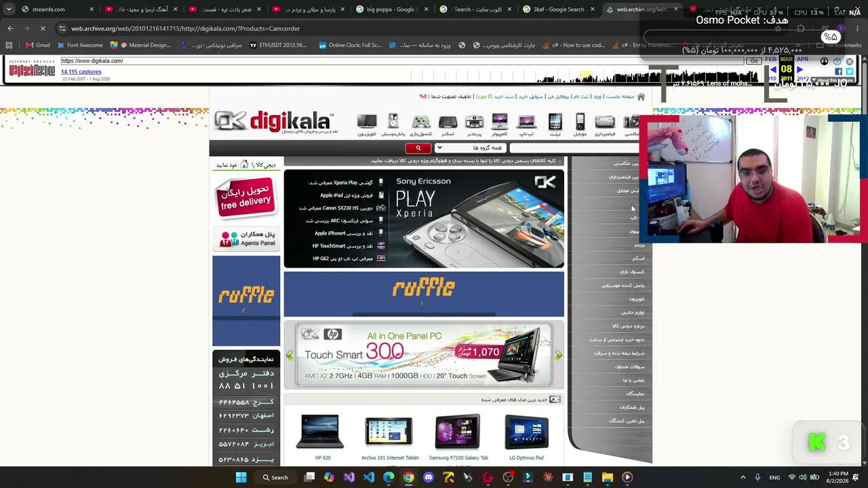Image resolution: width=868 pixels, height=488 pixels.
Task: Open the scanner (اسکنر) category icon
Action: pos(448,124)
